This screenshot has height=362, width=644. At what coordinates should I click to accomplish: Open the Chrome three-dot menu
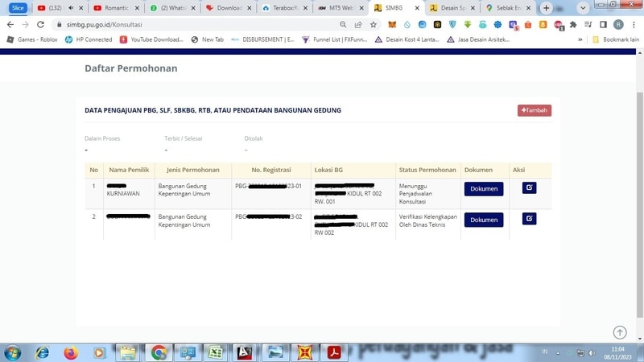[634, 25]
